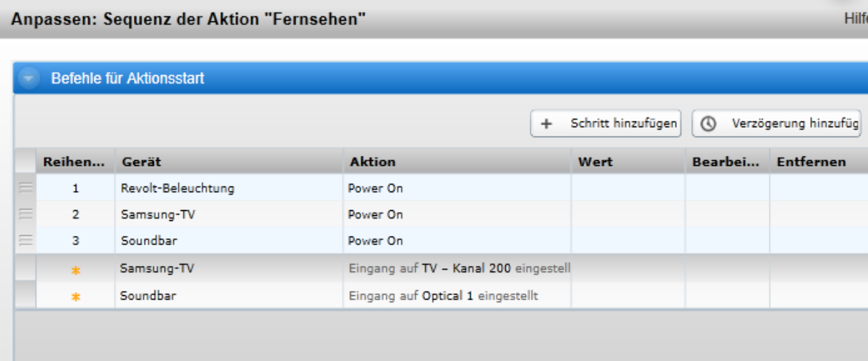
Task: Click the Reihenfolge column header
Action: pos(74,162)
